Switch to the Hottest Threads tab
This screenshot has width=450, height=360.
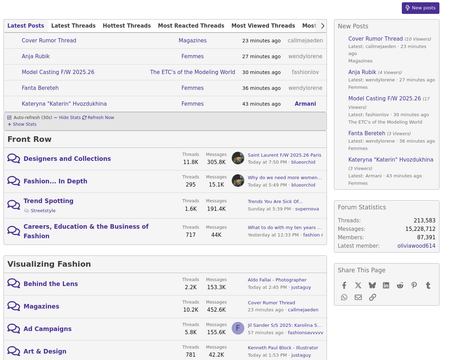(x=127, y=26)
